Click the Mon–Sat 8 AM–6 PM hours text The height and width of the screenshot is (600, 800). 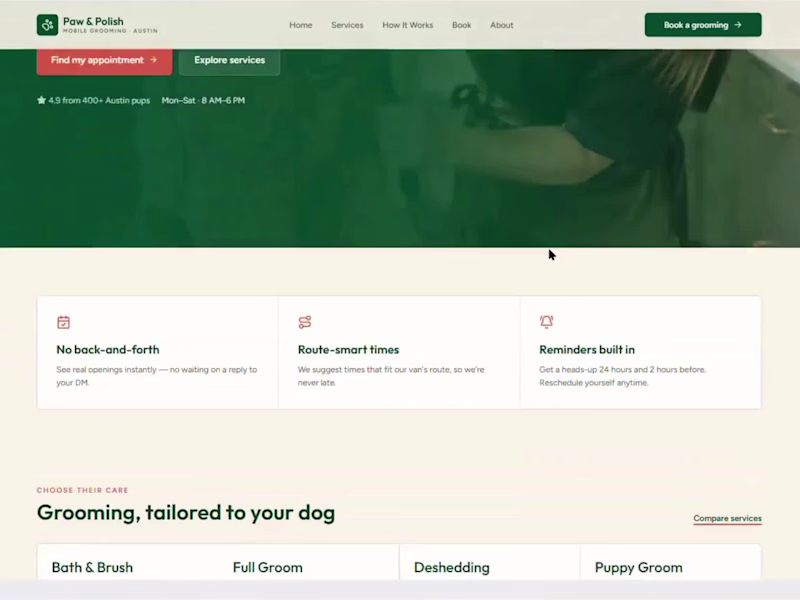tap(203, 101)
